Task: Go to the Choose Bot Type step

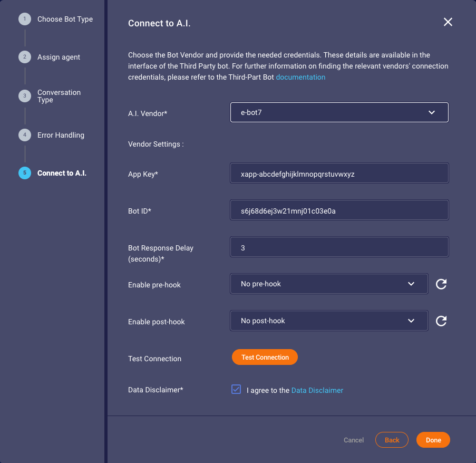Action: (x=65, y=19)
